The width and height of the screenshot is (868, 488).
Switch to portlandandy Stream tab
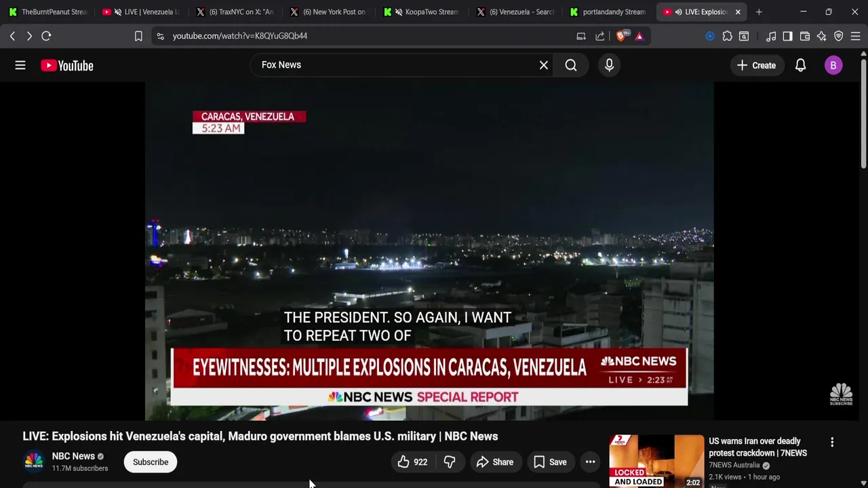[x=608, y=12]
